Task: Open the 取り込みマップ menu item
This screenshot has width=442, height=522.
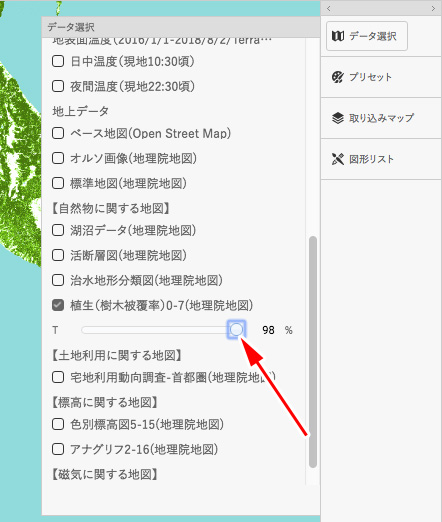Action: (x=381, y=118)
